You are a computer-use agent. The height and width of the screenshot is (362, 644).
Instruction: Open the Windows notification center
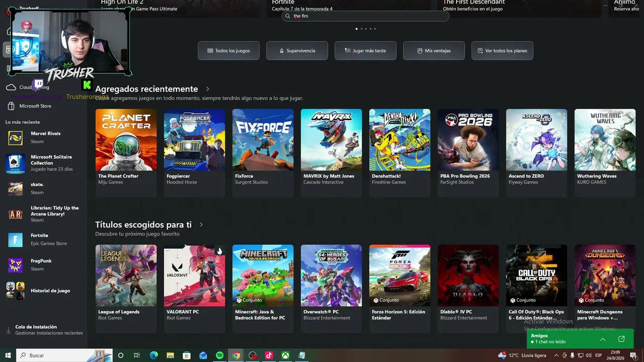[633, 355]
